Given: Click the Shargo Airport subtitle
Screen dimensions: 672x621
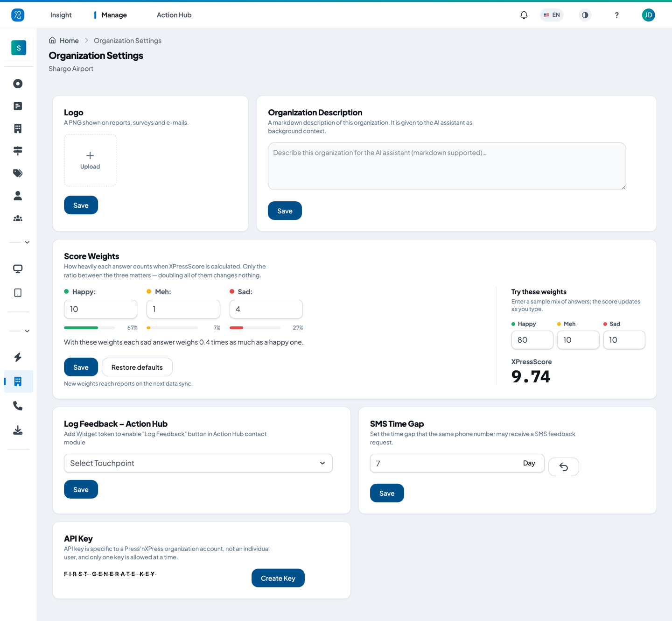Looking at the screenshot, I should pos(71,69).
